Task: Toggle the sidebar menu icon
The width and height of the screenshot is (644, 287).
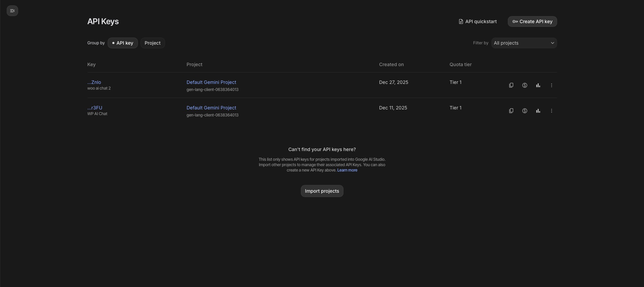Action: point(12,11)
